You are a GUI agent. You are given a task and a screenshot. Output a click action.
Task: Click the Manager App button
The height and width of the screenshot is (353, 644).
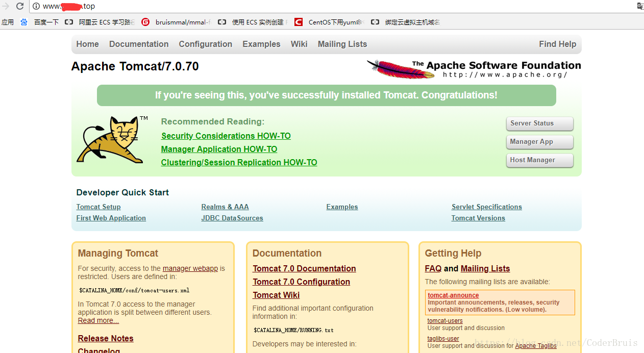pyautogui.click(x=540, y=142)
